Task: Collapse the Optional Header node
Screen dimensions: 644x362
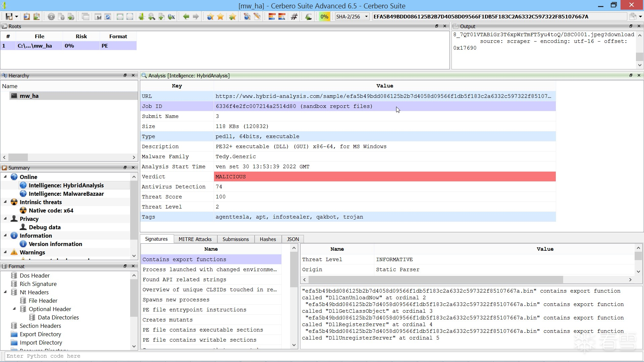Action: (x=14, y=309)
